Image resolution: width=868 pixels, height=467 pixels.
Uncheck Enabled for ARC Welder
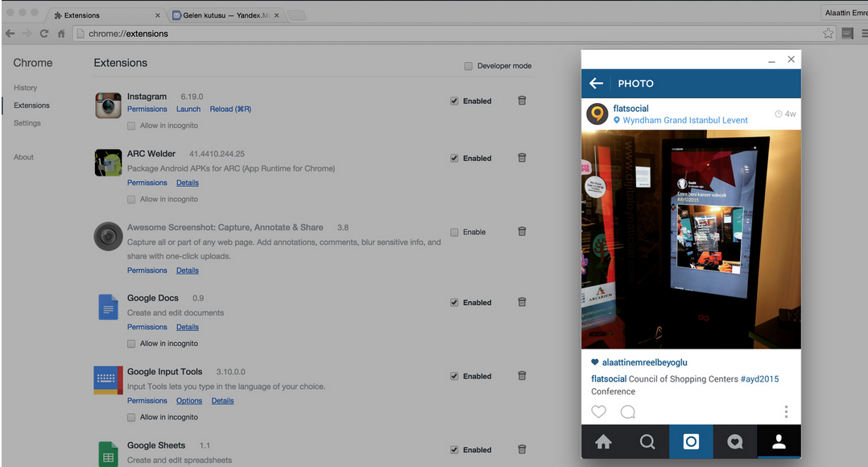click(x=454, y=159)
